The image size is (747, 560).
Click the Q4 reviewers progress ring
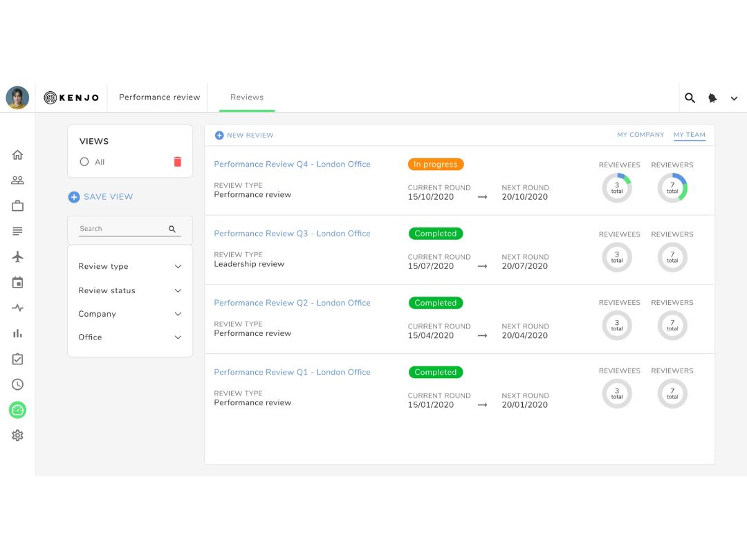point(672,188)
